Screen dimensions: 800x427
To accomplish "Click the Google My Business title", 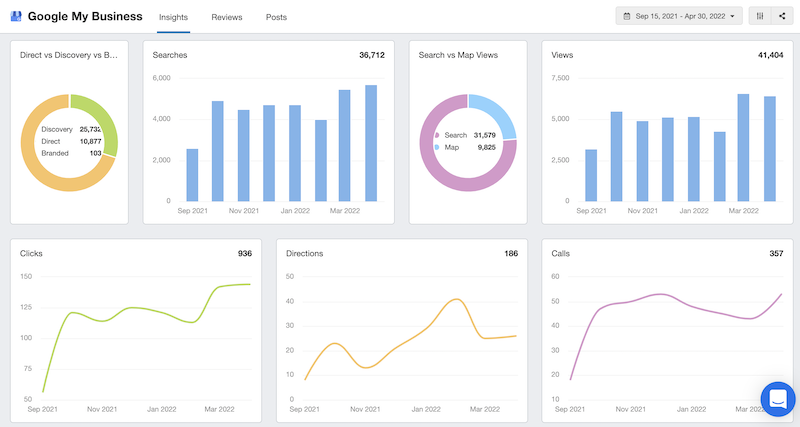I will coord(85,16).
